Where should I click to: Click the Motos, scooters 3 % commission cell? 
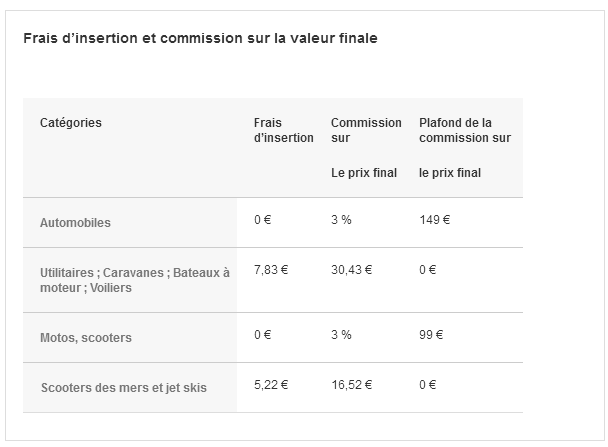click(341, 335)
